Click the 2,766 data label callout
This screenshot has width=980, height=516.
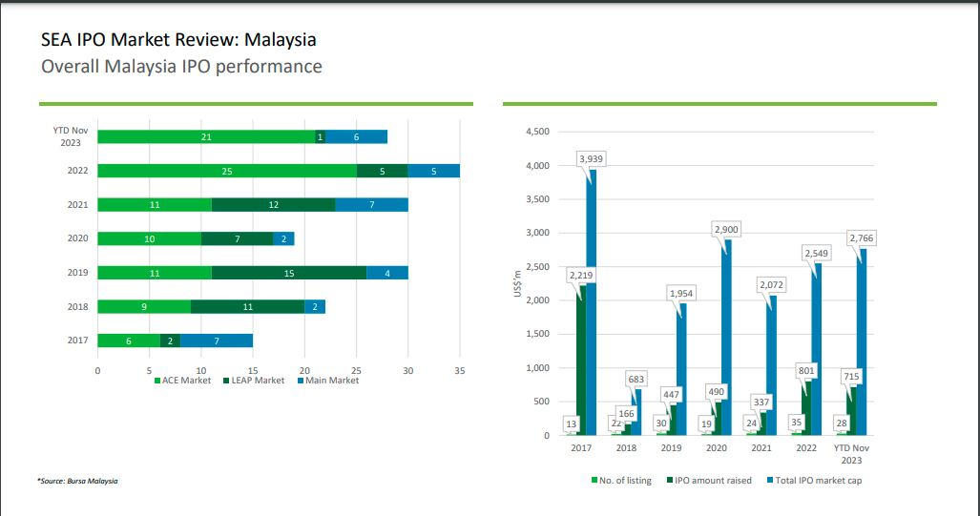pos(862,236)
